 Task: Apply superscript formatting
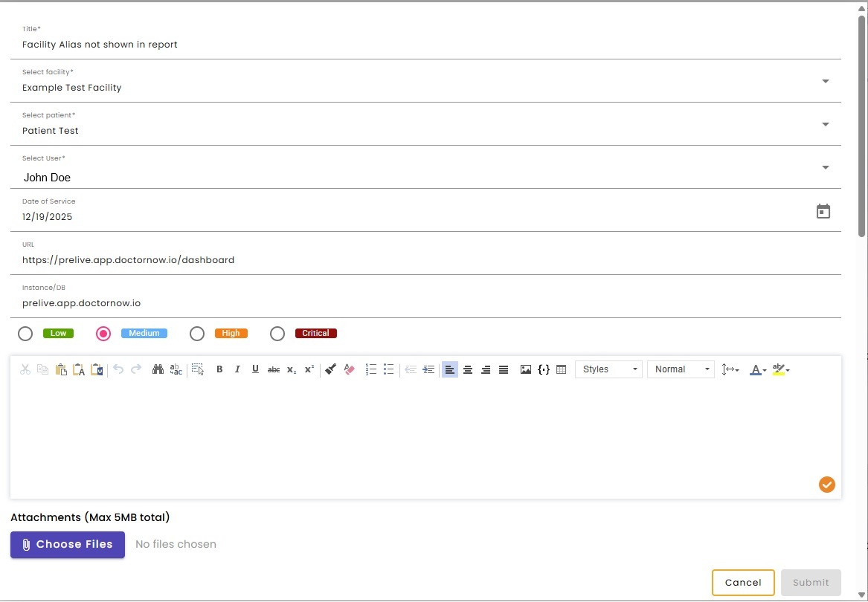(x=309, y=369)
